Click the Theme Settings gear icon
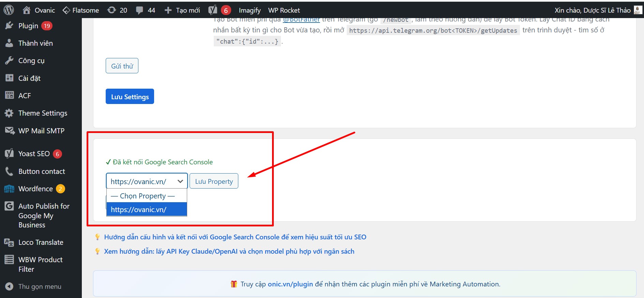Screen dimensions: 644x298 9,113
